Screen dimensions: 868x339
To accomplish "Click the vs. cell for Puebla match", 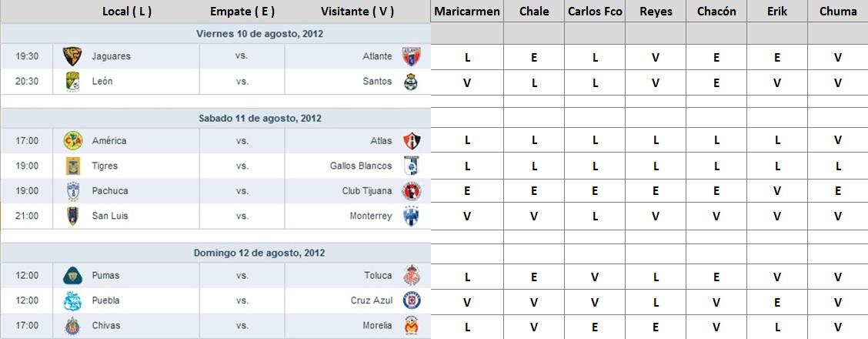I will (242, 300).
